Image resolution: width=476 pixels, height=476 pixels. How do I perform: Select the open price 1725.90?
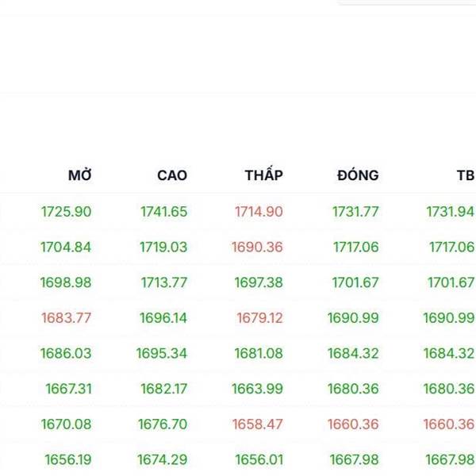point(66,212)
